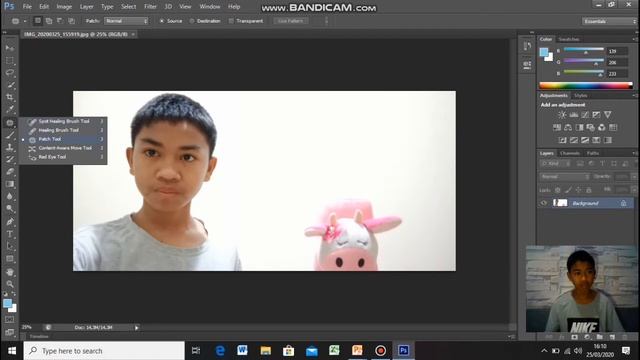Open the Kind layer filter dropdown
Viewport: 640px width, 360px height.
[x=556, y=164]
